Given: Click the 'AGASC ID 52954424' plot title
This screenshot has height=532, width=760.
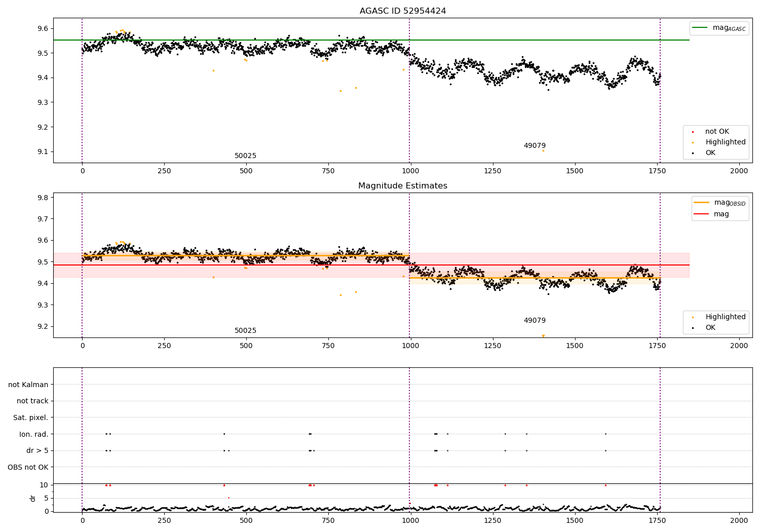Looking at the screenshot, I should click(x=403, y=11).
